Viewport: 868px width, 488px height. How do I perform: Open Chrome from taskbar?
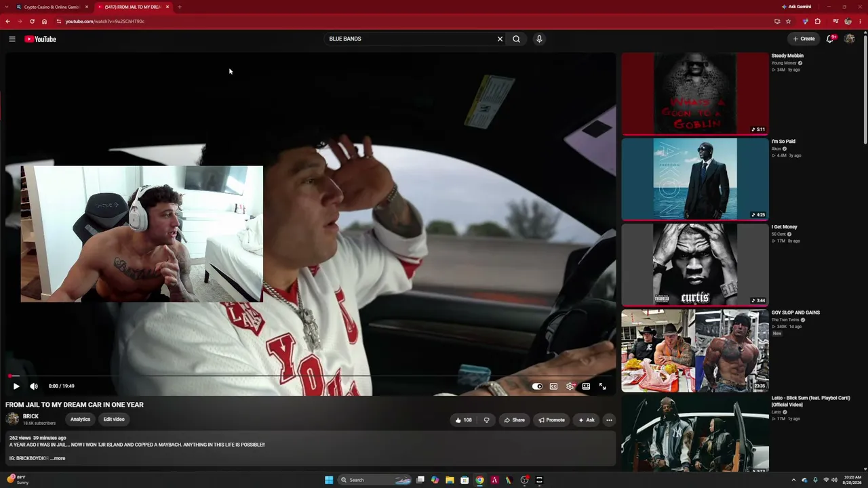[479, 480]
